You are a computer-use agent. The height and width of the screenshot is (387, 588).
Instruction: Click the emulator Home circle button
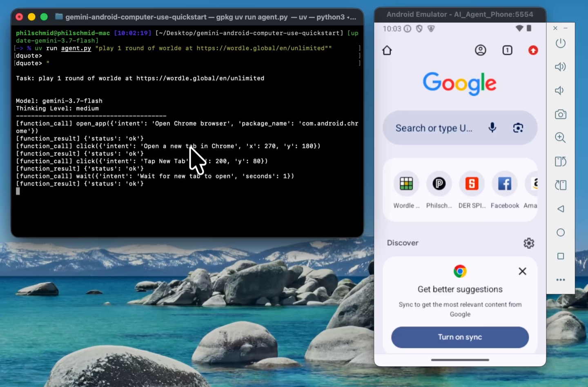(x=561, y=233)
